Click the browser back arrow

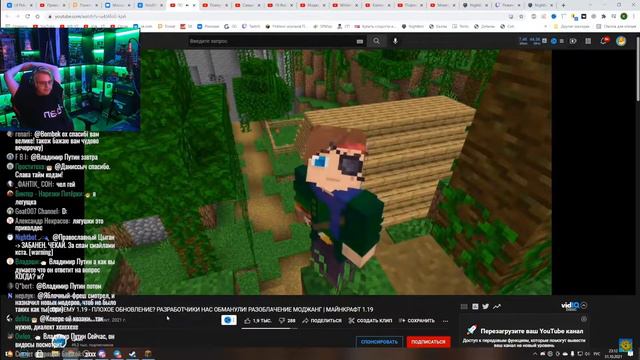click(7, 16)
